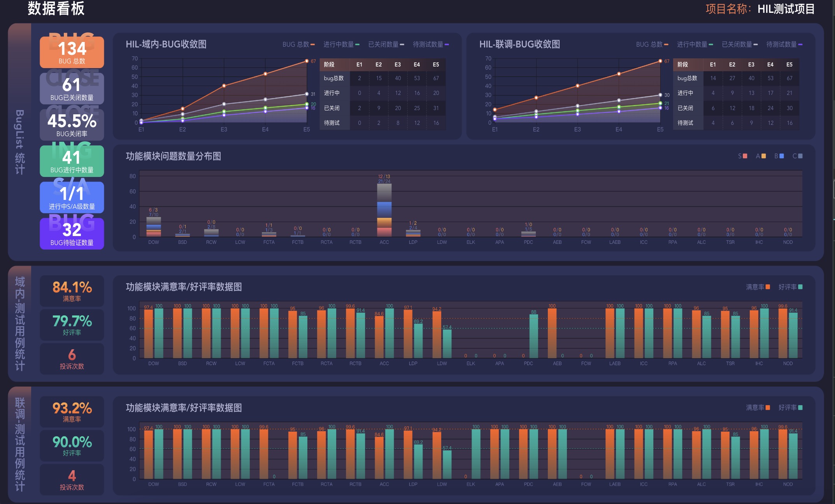Screen dimensions: 835x504
Task: Click the HIL-联调-BUG收敛图 title
Action: pos(520,44)
